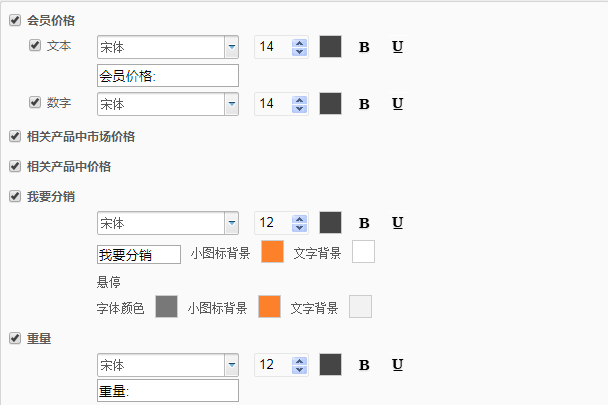Toggle underline for 重量 font
Screen dimensions: 608x405
[x=397, y=365]
